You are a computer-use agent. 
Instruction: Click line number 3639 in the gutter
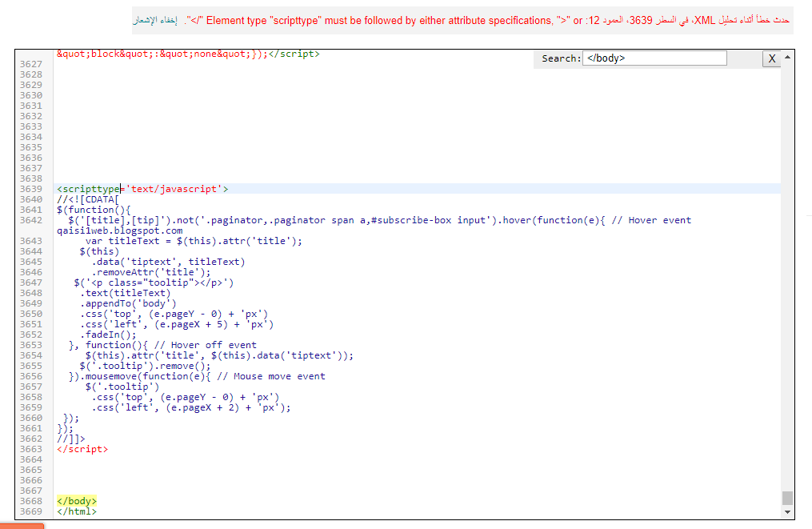[x=30, y=189]
